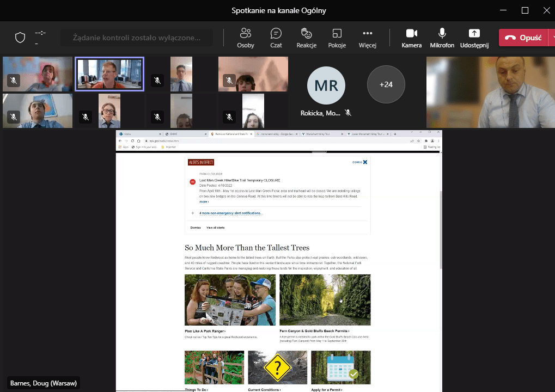Open the Reakcje reactions menu
Screen dimensions: 555x392
pos(306,38)
